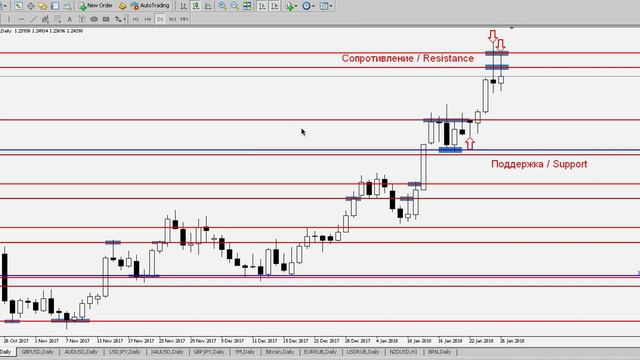
Task: Click the '5 Dec 2017' date axis label
Action: [233, 340]
